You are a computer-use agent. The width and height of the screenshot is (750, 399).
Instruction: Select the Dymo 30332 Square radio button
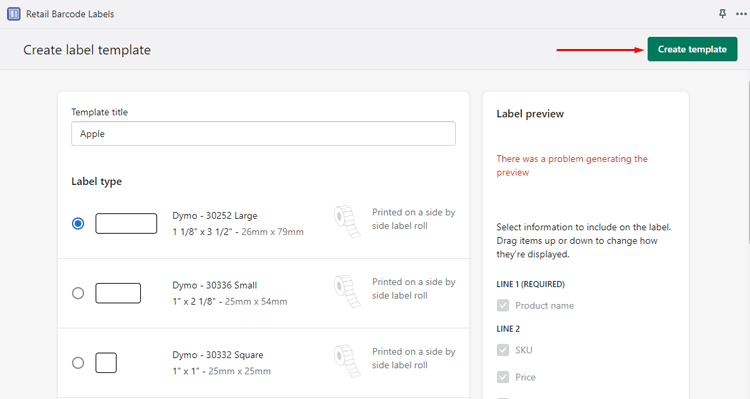tap(78, 363)
